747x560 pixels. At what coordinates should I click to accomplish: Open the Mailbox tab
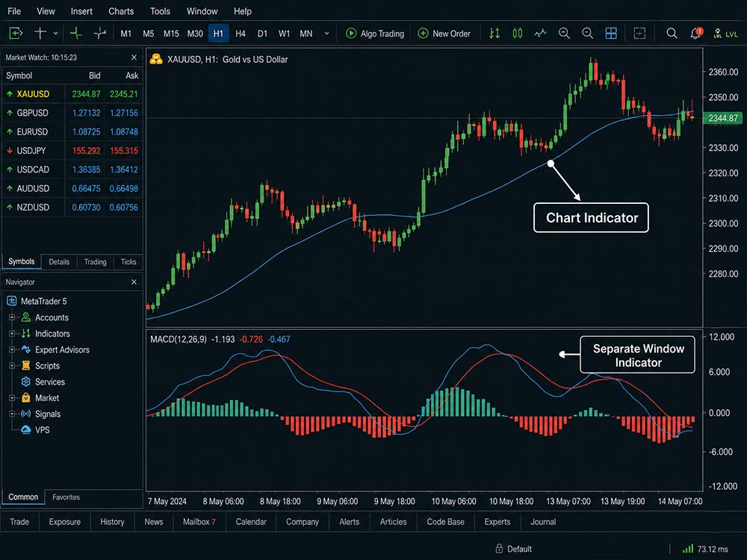click(x=199, y=522)
